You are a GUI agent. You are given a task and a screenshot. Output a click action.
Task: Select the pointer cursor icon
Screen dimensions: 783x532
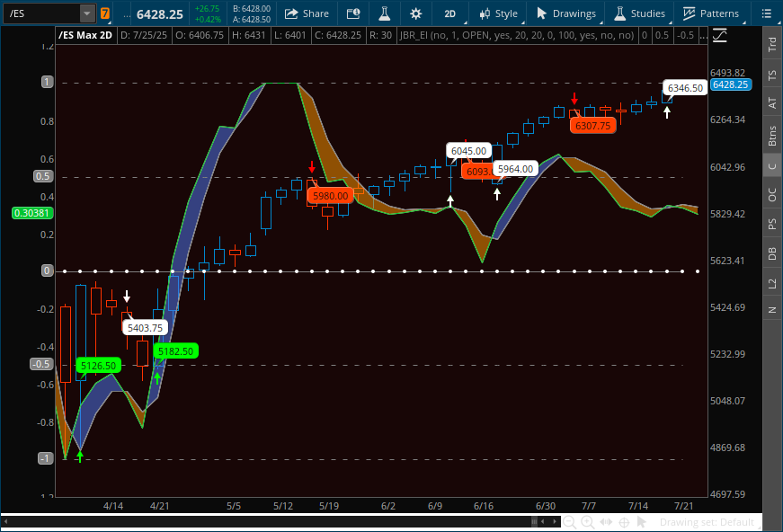click(642, 522)
